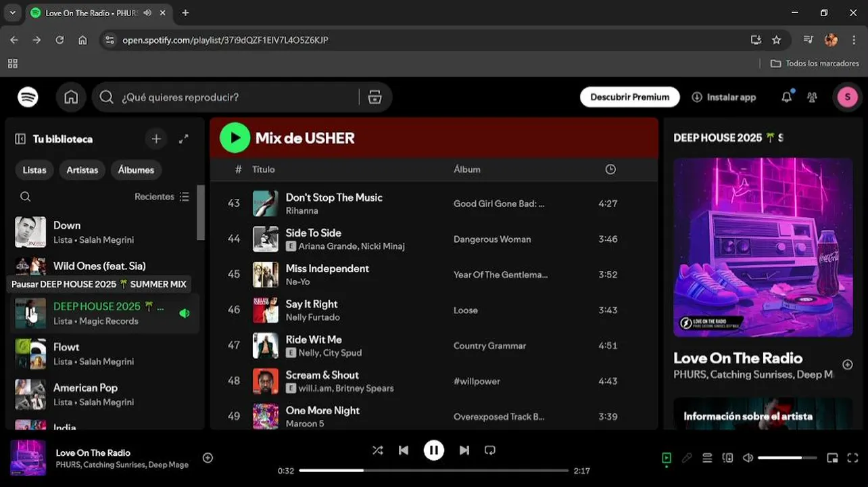Reload the page in Chrome
868x487 pixels.
[59, 40]
